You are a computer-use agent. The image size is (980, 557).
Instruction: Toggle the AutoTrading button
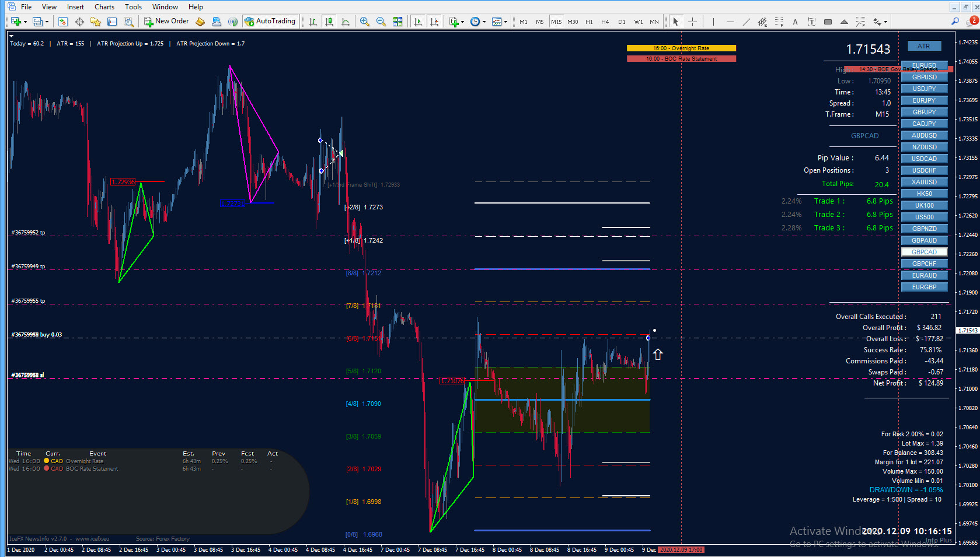270,21
